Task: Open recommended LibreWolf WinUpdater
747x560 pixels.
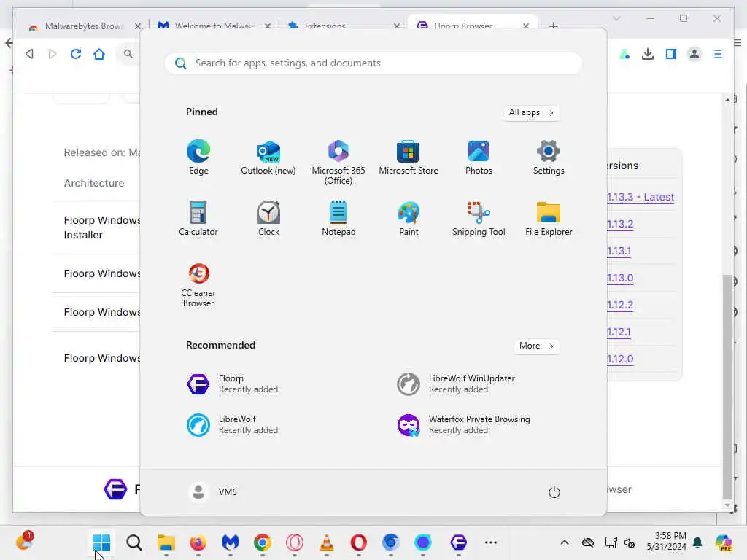Action: (457, 384)
